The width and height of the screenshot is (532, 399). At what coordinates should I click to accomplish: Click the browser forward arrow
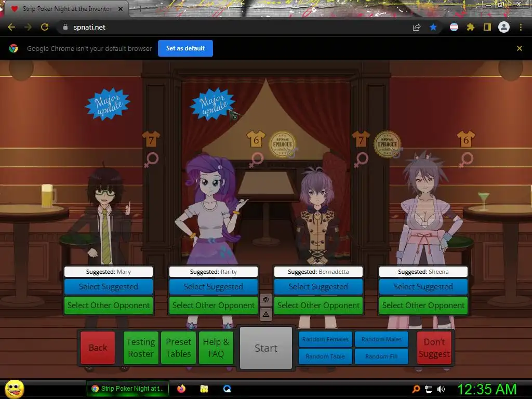point(28,27)
